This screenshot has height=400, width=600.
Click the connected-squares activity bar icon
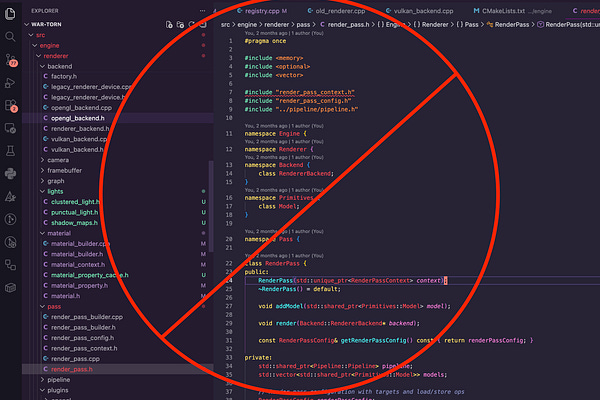[10, 265]
